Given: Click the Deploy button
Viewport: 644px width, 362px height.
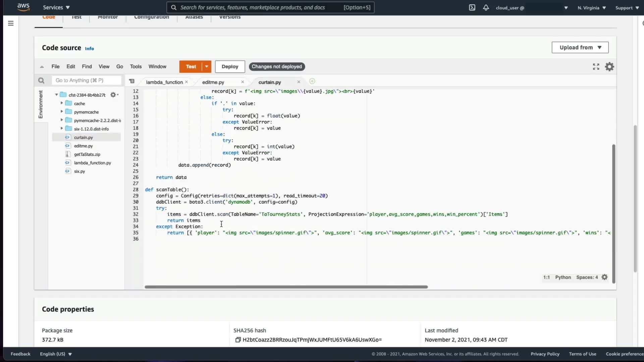Looking at the screenshot, I should [x=230, y=67].
